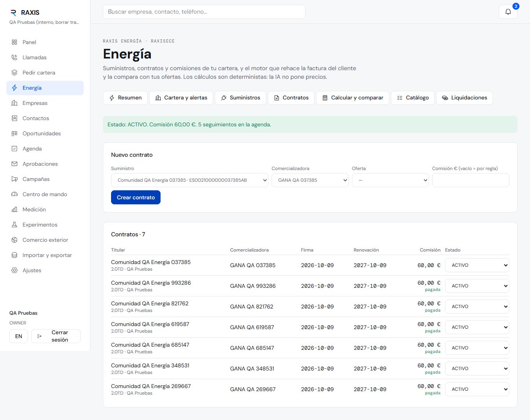
Task: Click the Agenda checkbox icon in sidebar
Action: click(14, 149)
